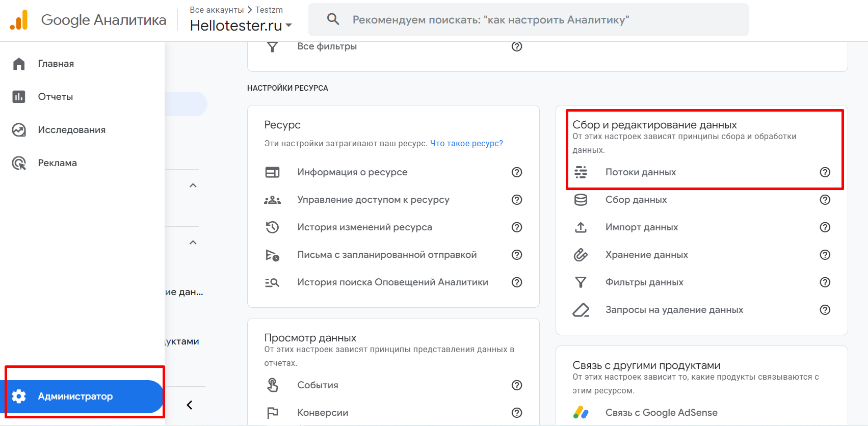Viewport: 868px width, 426px height.
Task: Open Запросы на удаление данных
Action: point(674,310)
